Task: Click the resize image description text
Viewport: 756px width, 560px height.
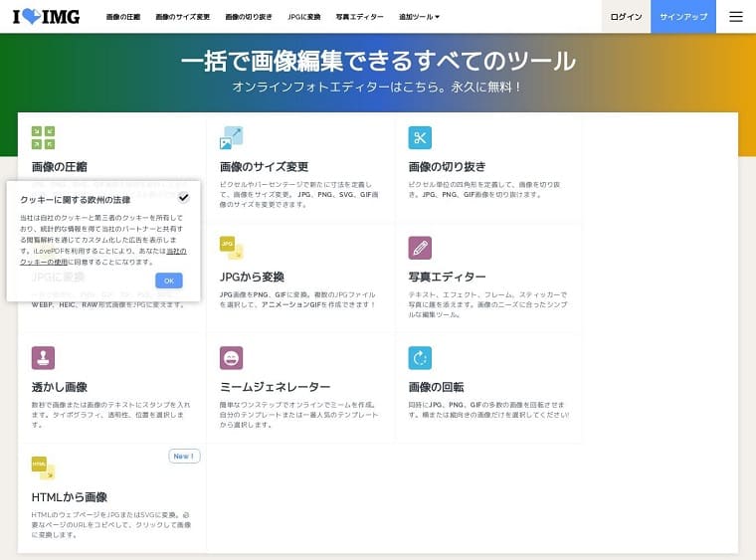Action: [299, 194]
